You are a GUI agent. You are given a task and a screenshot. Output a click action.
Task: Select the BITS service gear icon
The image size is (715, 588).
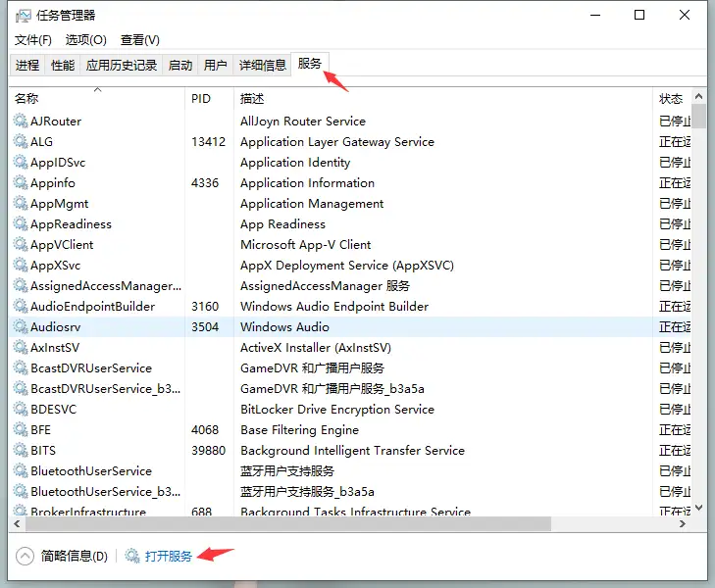(20, 451)
